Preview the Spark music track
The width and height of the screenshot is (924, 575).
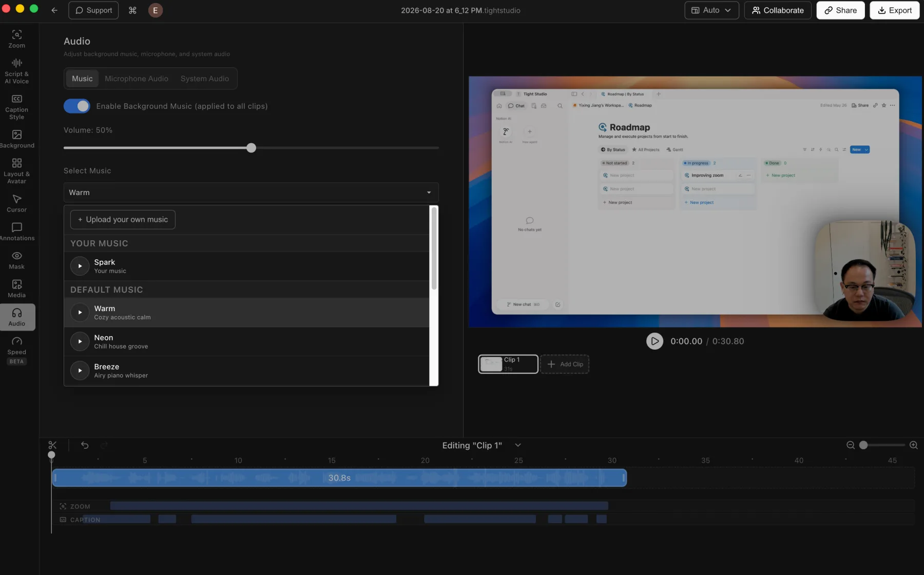(80, 266)
